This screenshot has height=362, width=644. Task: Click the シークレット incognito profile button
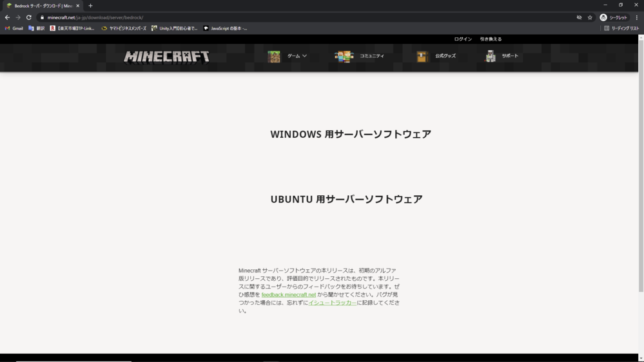[x=614, y=17]
